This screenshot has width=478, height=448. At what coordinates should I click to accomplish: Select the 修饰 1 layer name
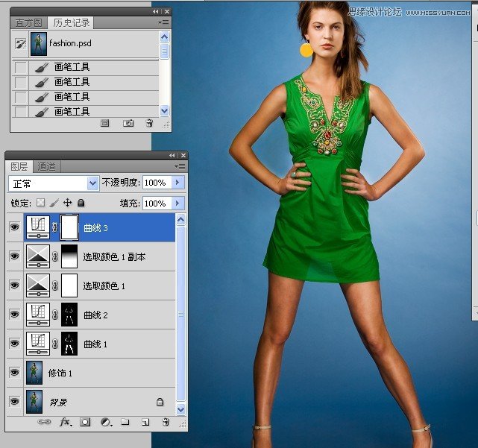coord(60,373)
